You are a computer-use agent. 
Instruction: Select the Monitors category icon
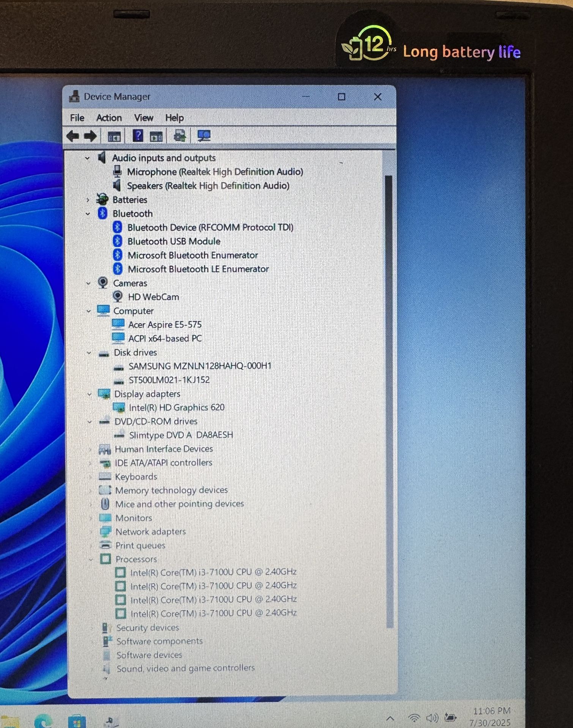[105, 518]
